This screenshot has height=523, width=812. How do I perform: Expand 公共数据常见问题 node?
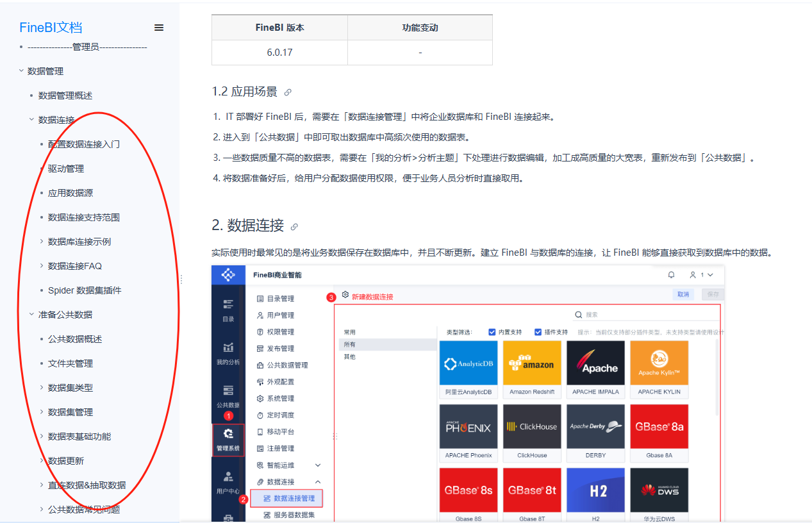(42, 510)
